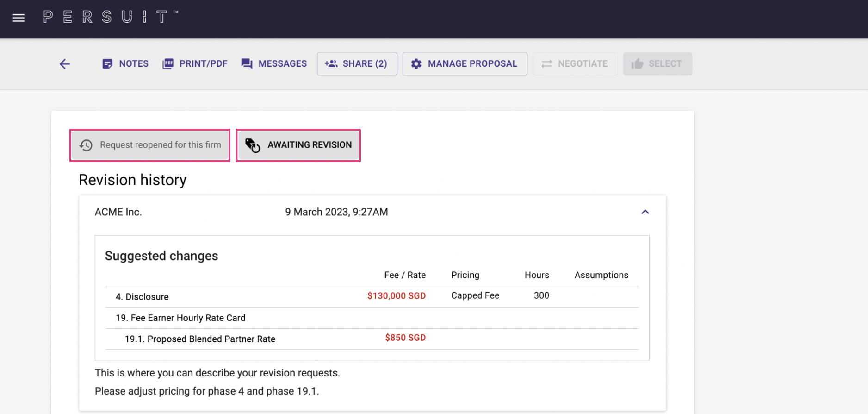This screenshot has height=414, width=868.
Task: Go back using the left arrow
Action: pyautogui.click(x=65, y=64)
